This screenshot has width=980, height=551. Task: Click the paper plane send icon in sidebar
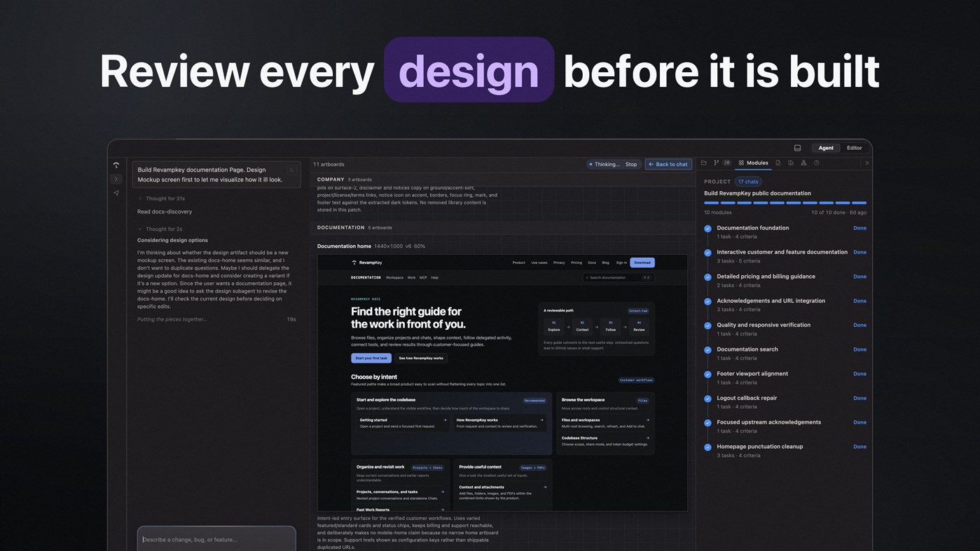click(116, 193)
